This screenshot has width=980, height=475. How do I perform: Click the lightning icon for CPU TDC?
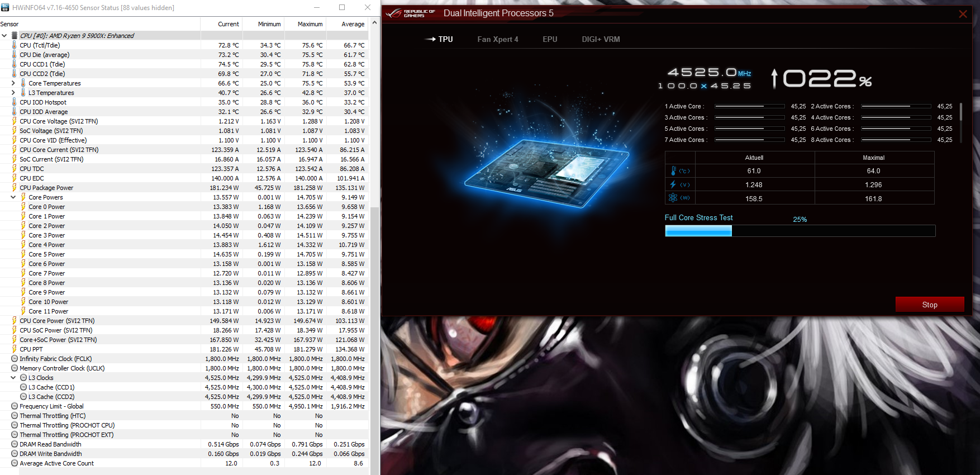(15, 168)
